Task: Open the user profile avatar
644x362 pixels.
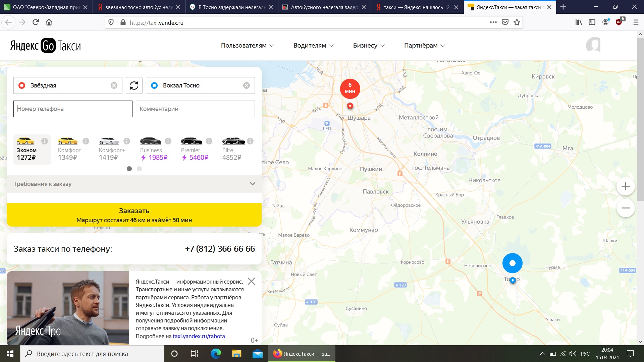Action: (593, 45)
